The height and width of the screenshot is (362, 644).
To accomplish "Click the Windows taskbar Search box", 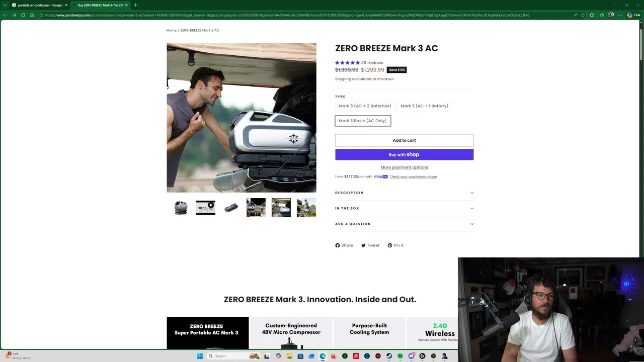I will tap(233, 356).
